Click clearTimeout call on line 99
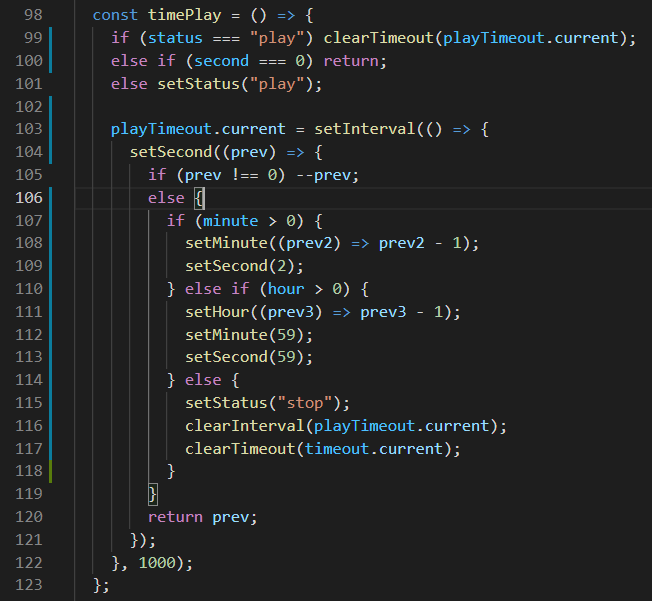The width and height of the screenshot is (652, 601). coord(378,38)
